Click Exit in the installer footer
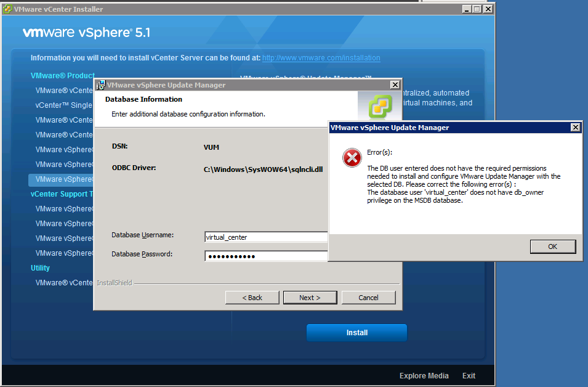588x387 pixels. [469, 376]
